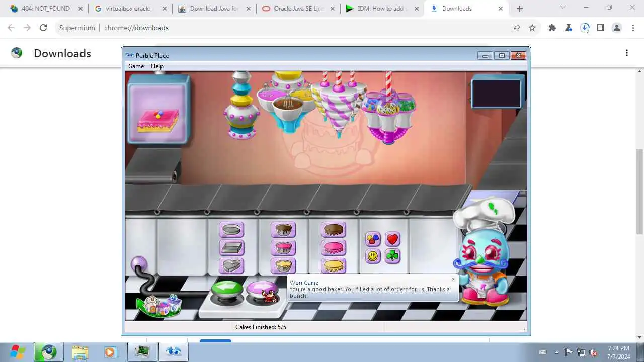This screenshot has width=644, height=362.
Task: Switch to the virtualbox oracle tab
Action: [130, 9]
